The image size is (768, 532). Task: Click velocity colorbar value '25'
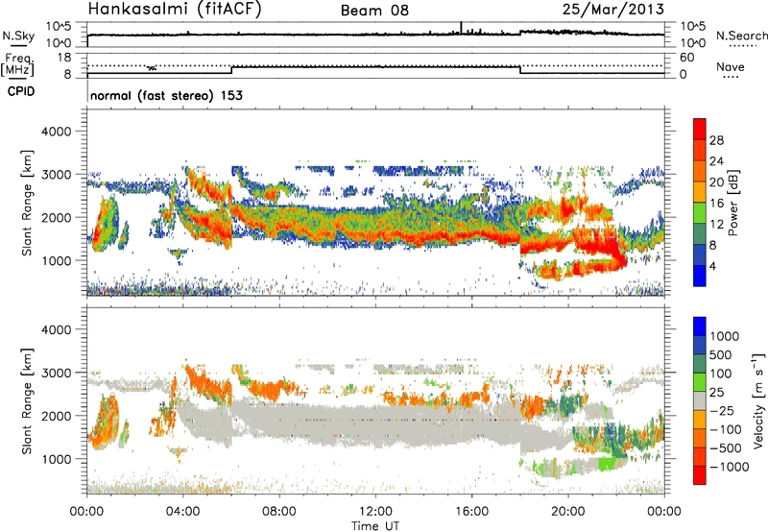[716, 392]
